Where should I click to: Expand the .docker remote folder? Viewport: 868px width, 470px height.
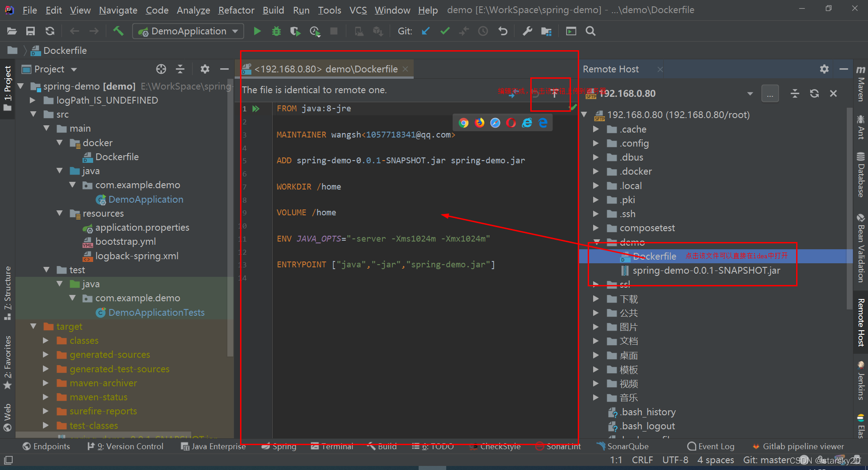(596, 171)
